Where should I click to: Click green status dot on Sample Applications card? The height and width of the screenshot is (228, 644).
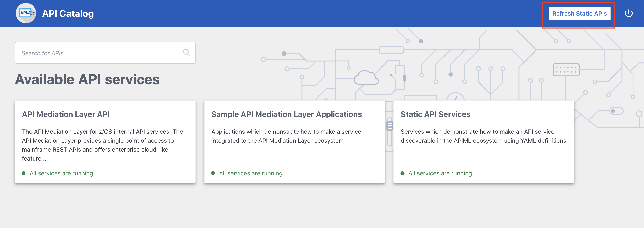213,173
